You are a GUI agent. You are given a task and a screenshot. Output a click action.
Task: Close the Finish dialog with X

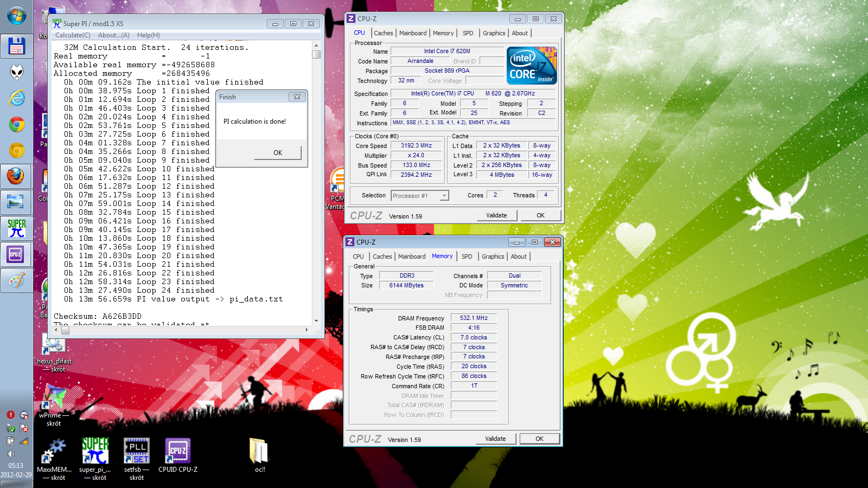tap(297, 97)
